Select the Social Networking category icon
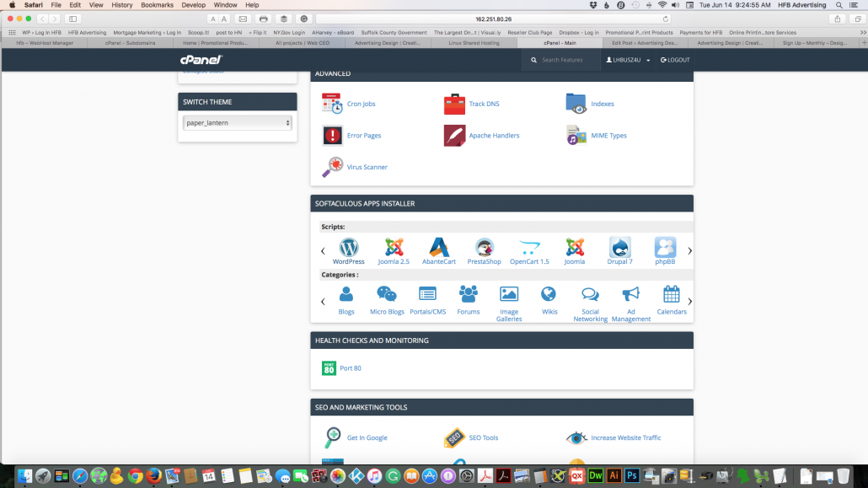The height and width of the screenshot is (488, 868). tap(590, 295)
